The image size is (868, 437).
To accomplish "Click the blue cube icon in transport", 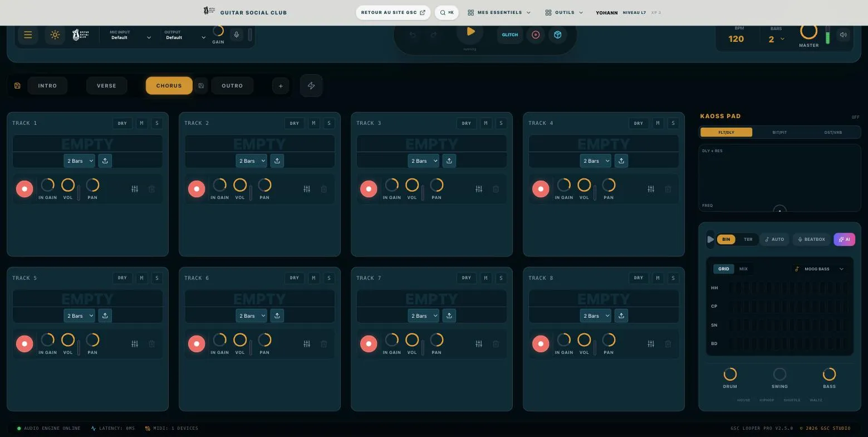I will (557, 35).
